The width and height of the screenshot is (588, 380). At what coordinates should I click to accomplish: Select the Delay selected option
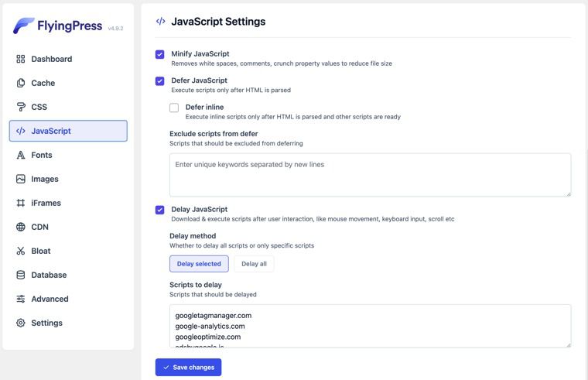coord(199,264)
